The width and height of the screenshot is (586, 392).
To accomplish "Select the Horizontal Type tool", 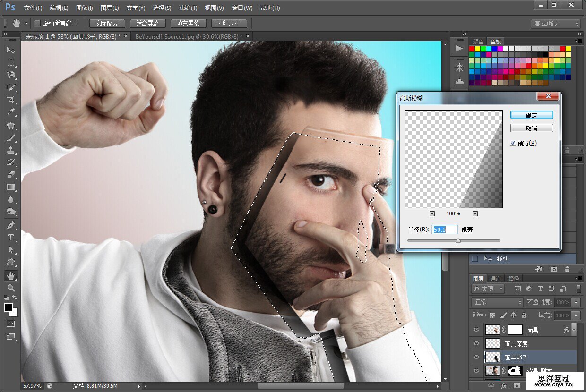I will coord(11,238).
